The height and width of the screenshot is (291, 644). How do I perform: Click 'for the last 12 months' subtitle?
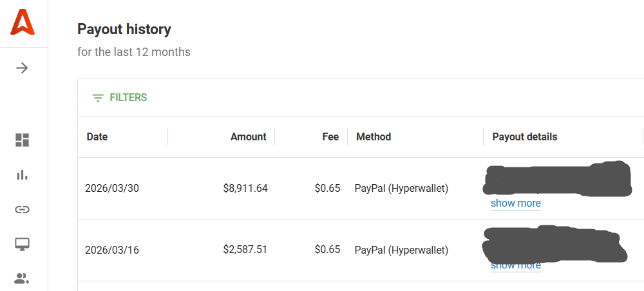[134, 53]
